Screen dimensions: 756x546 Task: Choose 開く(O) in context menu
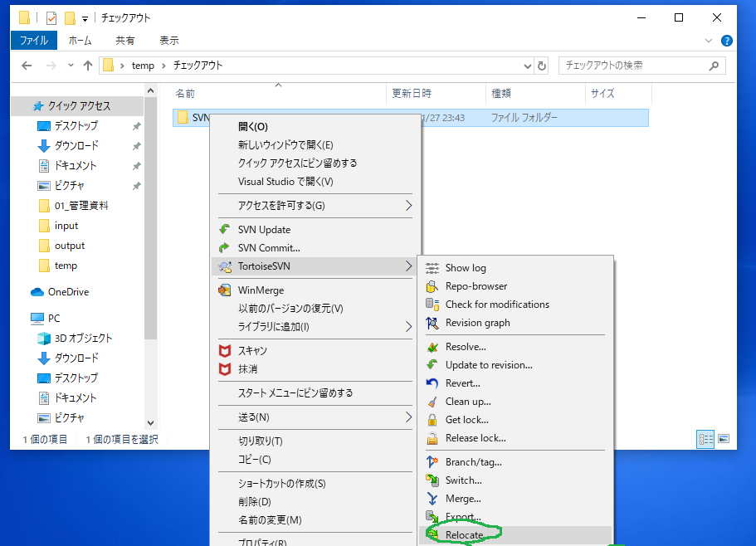(x=315, y=127)
